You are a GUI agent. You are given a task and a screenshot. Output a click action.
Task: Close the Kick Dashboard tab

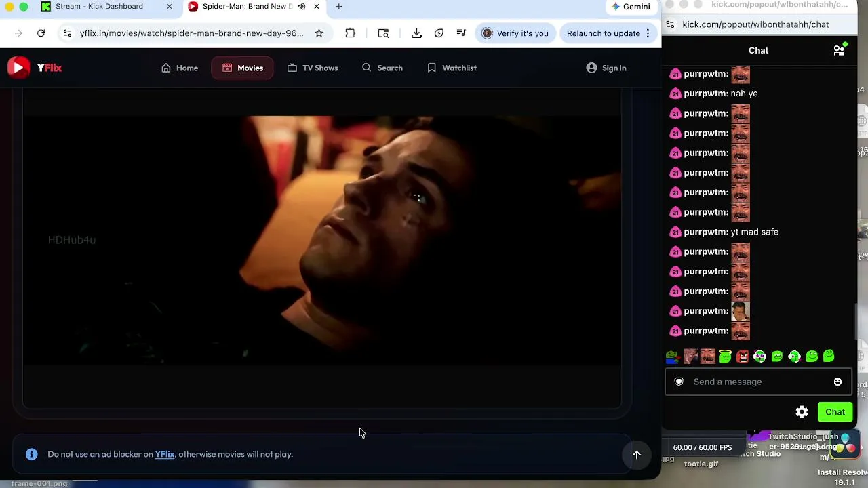tap(170, 7)
